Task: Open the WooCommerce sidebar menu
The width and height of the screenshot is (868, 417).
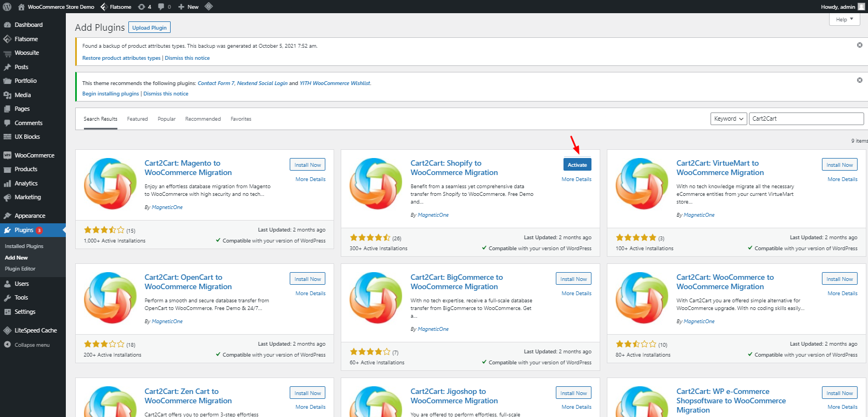Action: pyautogui.click(x=34, y=155)
